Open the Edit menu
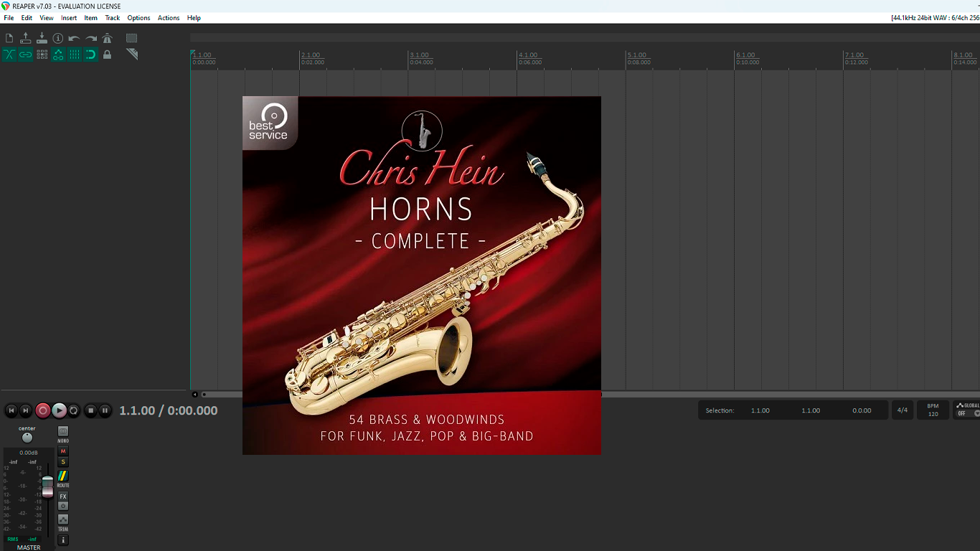This screenshot has height=551, width=980. (27, 18)
